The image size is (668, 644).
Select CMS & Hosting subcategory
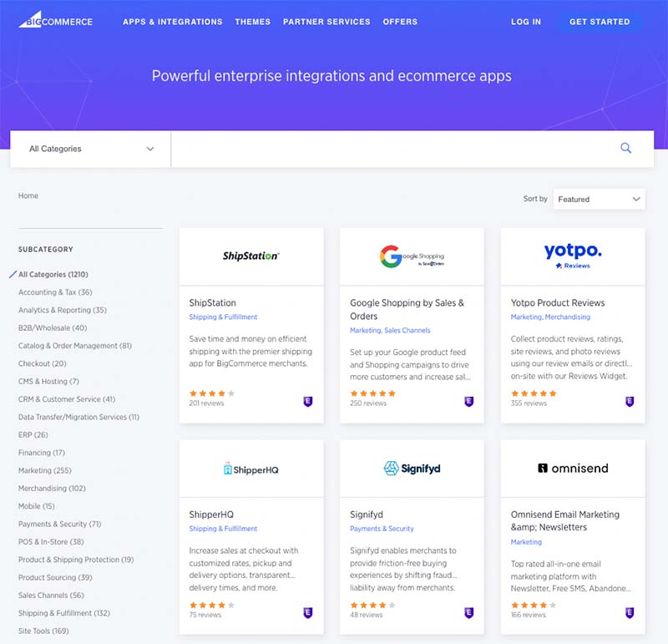[48, 382]
